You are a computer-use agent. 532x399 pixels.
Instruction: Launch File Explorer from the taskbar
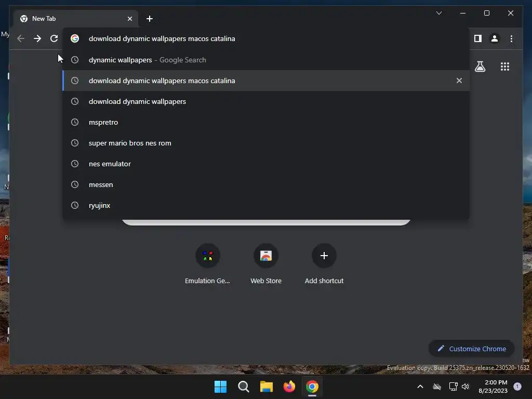pyautogui.click(x=267, y=387)
